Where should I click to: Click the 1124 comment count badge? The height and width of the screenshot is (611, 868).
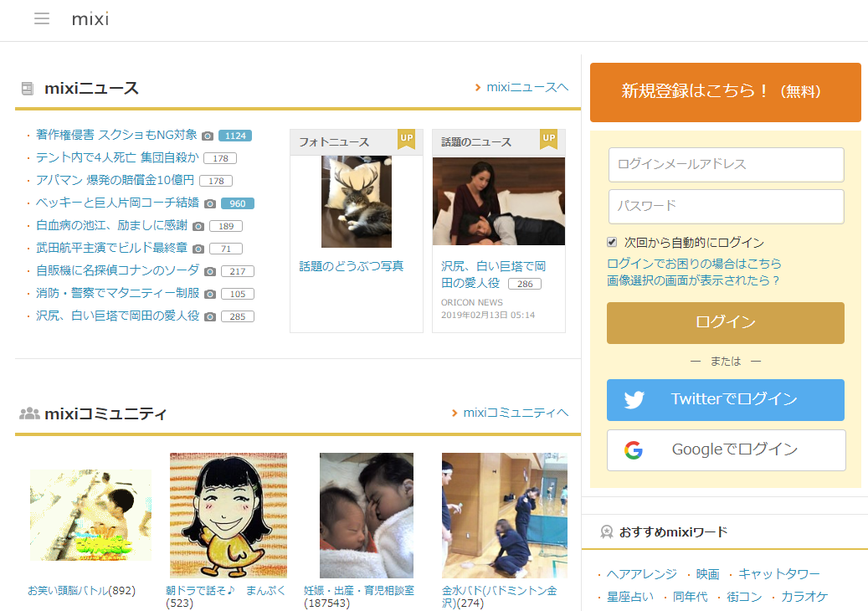point(235,136)
